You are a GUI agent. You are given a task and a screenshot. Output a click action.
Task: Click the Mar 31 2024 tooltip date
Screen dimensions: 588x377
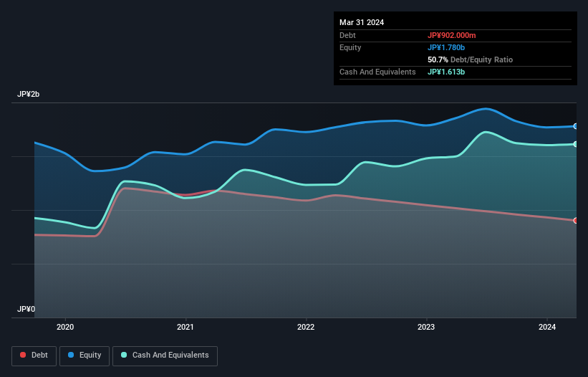[x=362, y=22]
